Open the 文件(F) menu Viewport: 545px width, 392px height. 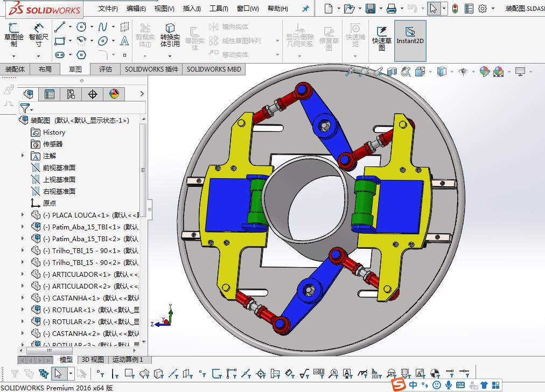click(x=108, y=8)
